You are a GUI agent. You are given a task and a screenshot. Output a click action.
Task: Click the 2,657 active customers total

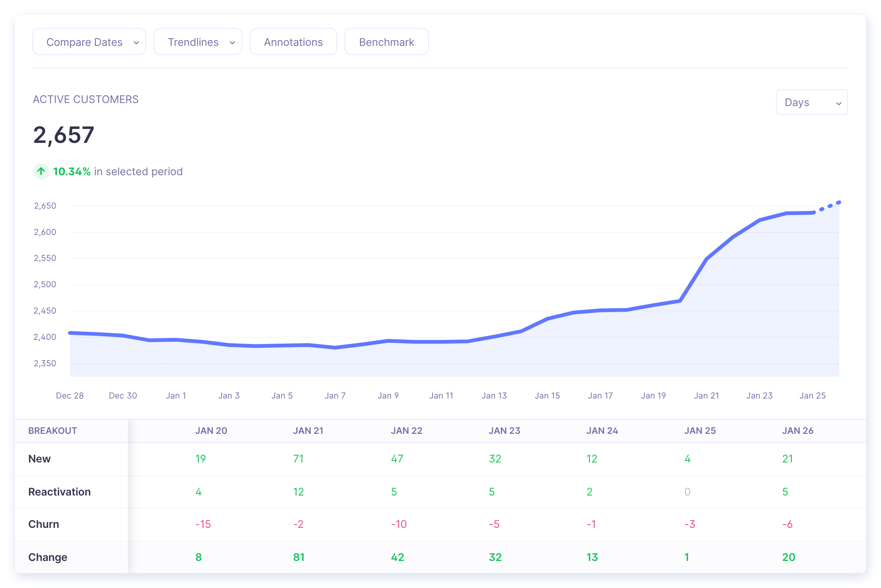64,135
